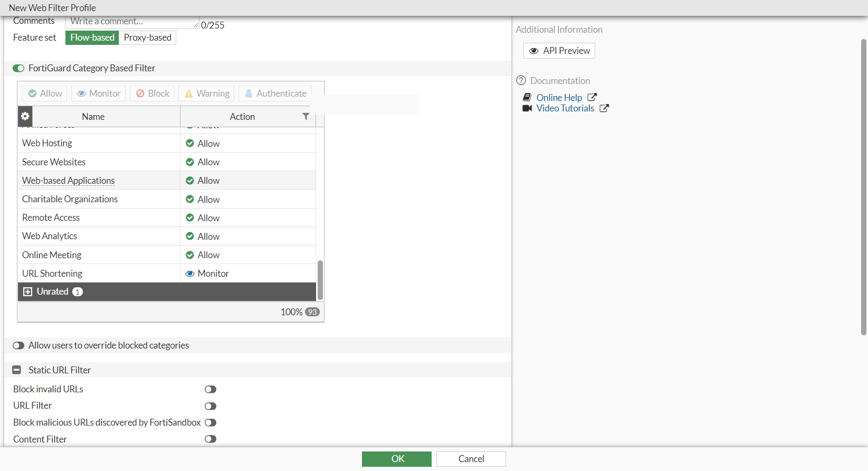Toggle Block invalid URLs on
Screen dimensions: 868x471
point(211,389)
